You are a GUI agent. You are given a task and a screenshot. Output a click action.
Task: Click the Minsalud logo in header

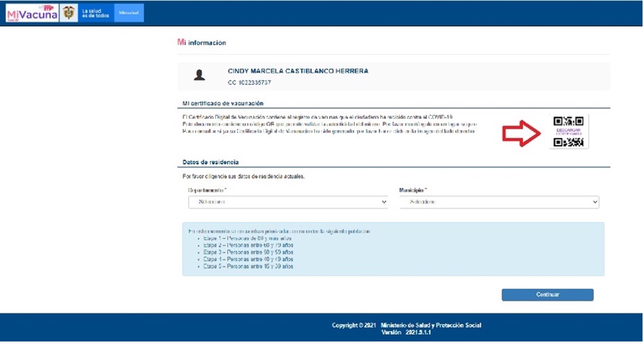point(129,13)
